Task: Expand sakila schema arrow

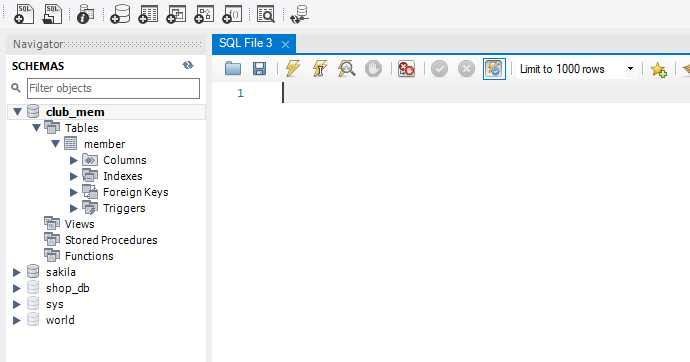Action: click(x=17, y=272)
